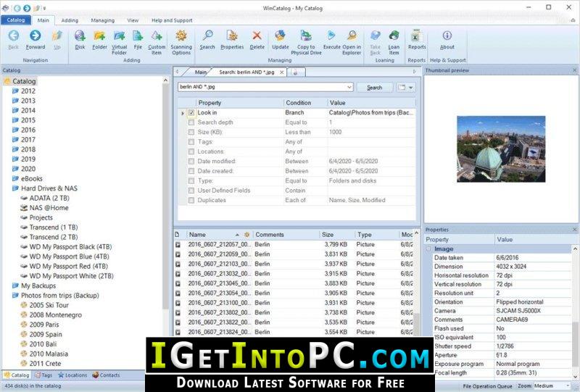Enable the Size (KB) filter checkbox
Viewport: 580px width, 392px height.
[191, 132]
